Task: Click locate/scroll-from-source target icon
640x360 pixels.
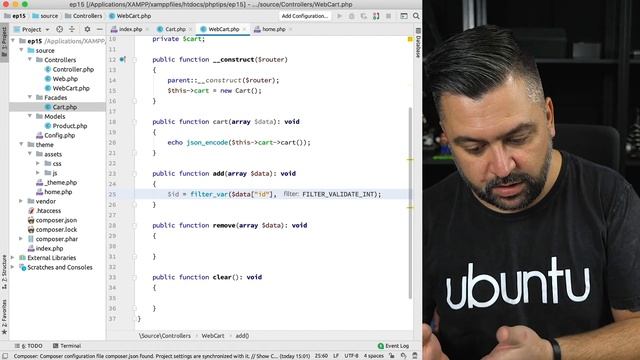Action: click(60, 29)
